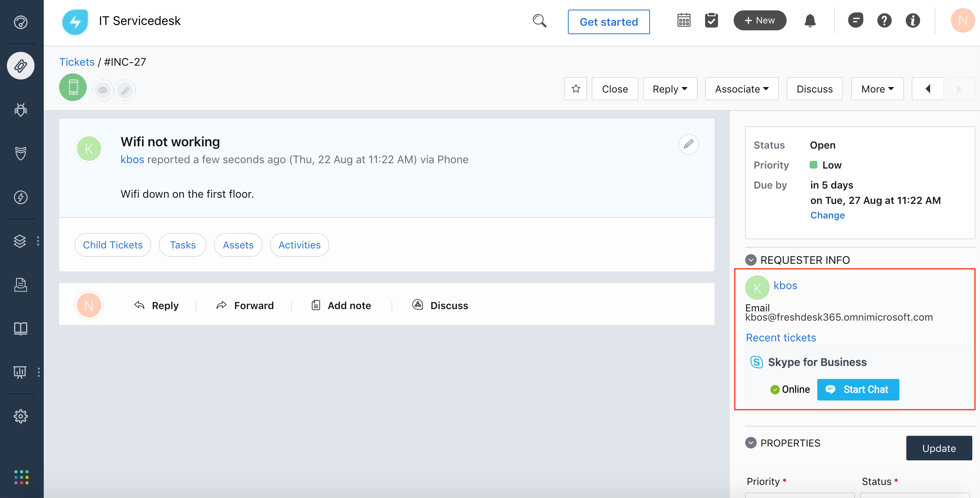Switch to the Activities tab
The image size is (980, 498).
[x=299, y=245]
